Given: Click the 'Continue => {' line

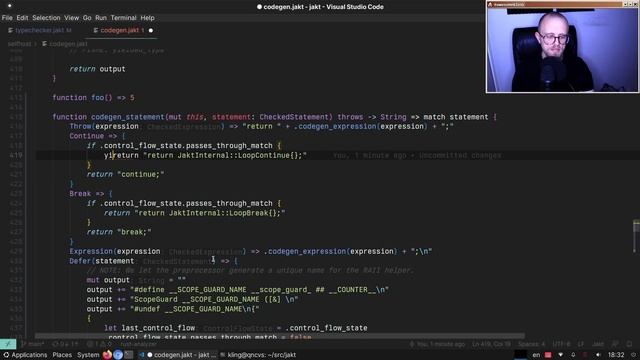Looking at the screenshot, I should click(97, 136).
